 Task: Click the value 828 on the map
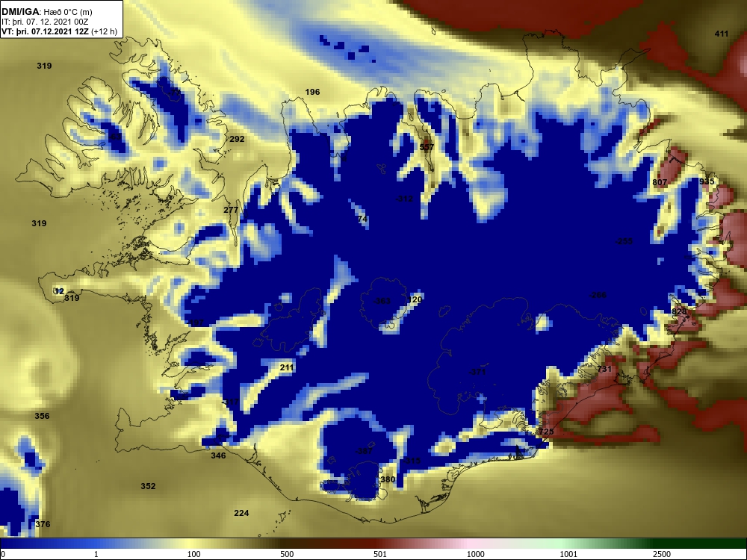[679, 311]
